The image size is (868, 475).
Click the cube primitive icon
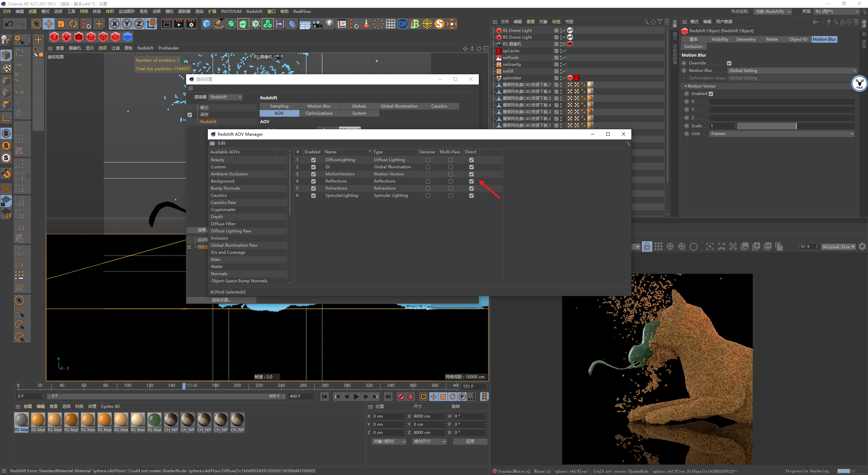coord(206,24)
